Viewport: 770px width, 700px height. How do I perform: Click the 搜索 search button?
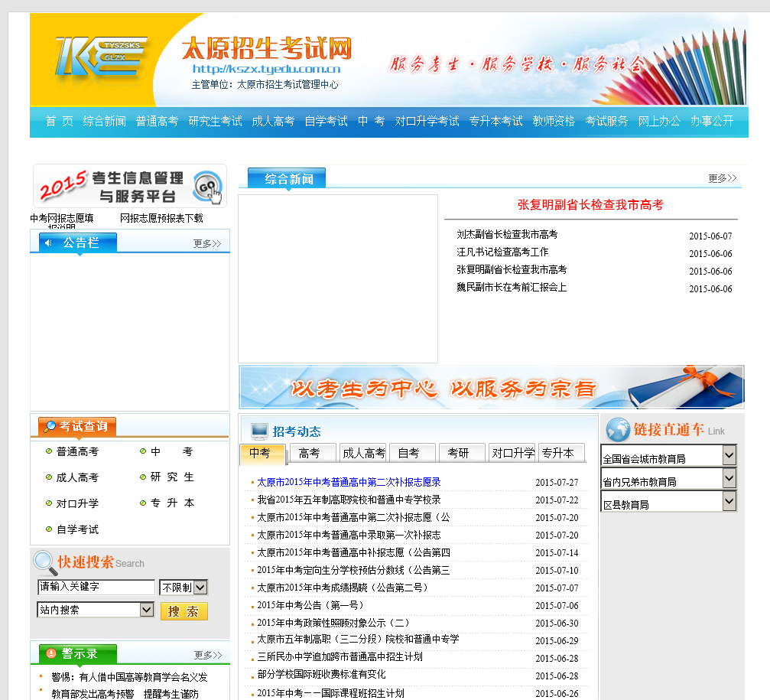[x=184, y=611]
